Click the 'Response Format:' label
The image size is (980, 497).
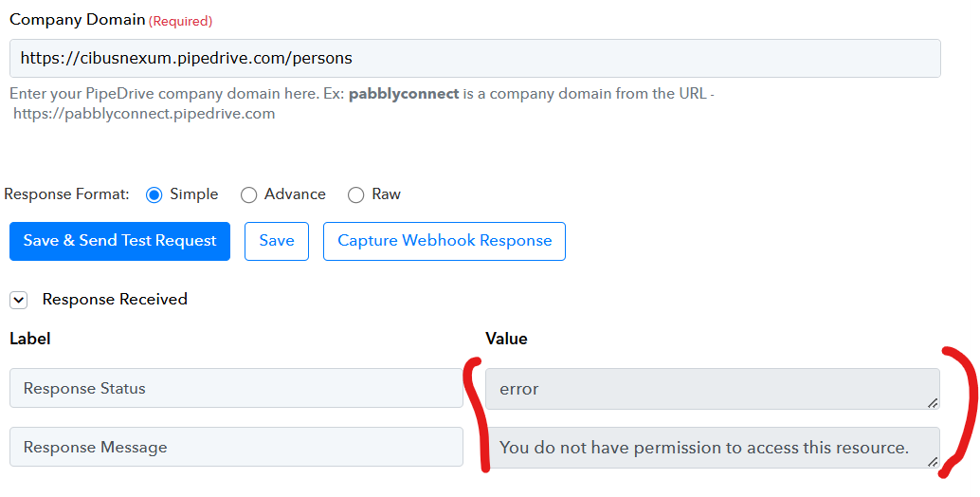click(66, 194)
